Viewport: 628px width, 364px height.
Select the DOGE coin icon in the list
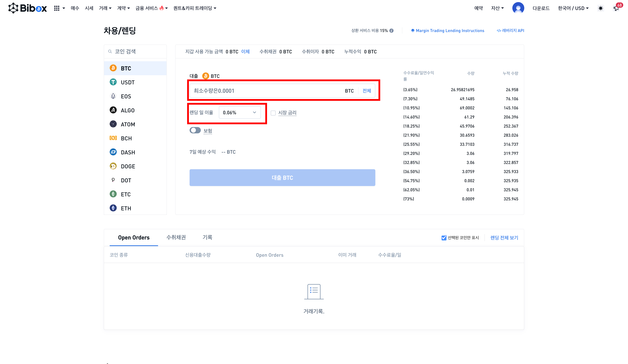tap(113, 166)
